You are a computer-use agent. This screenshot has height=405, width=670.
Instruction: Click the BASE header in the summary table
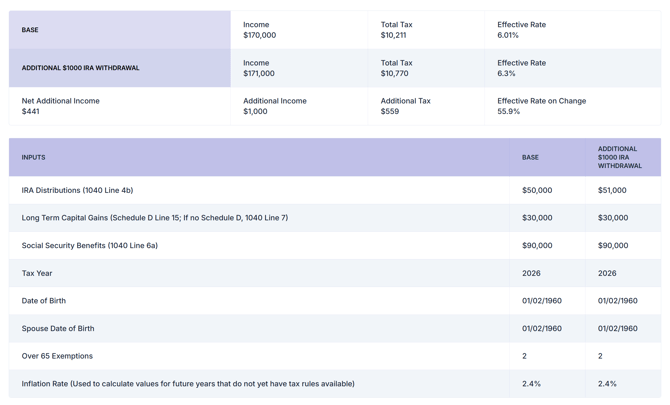[31, 30]
